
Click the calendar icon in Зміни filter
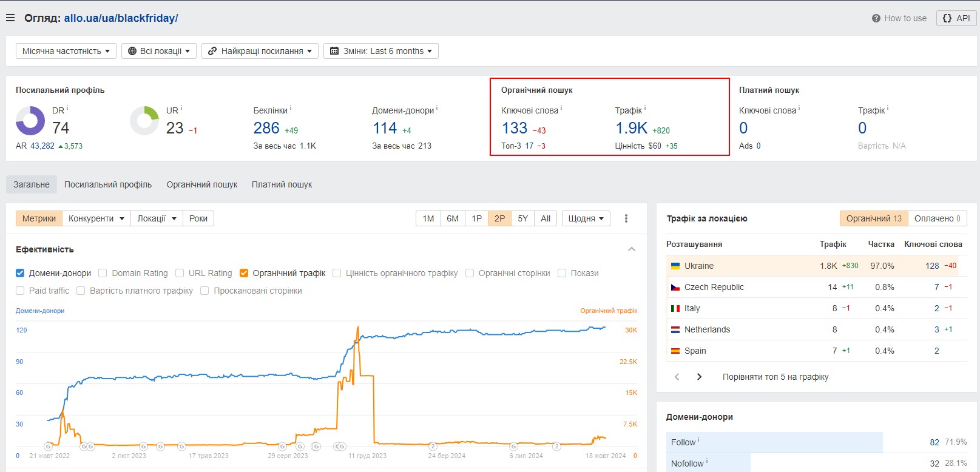coord(334,51)
